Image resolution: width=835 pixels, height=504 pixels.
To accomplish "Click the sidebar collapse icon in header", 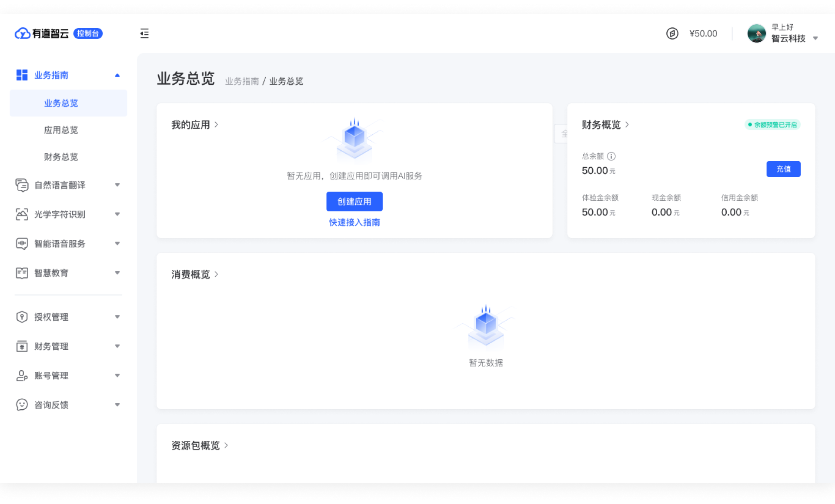I will [144, 33].
